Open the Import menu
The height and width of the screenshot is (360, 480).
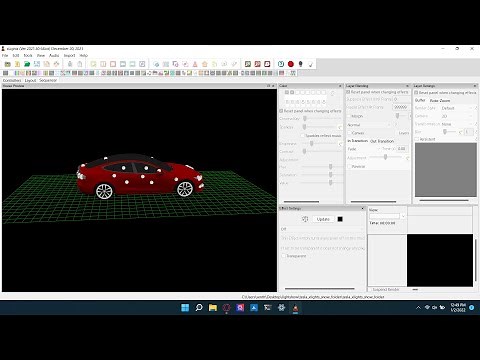click(69, 55)
